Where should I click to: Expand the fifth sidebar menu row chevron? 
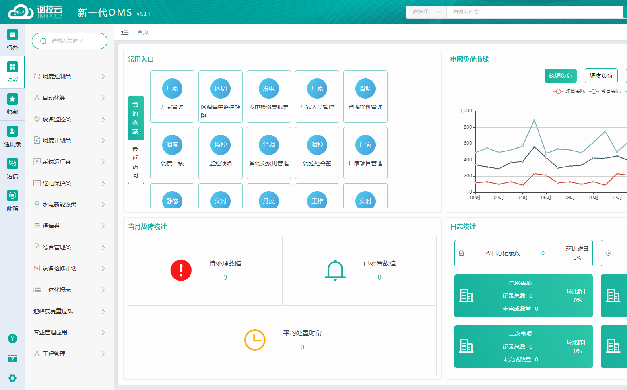click(103, 162)
